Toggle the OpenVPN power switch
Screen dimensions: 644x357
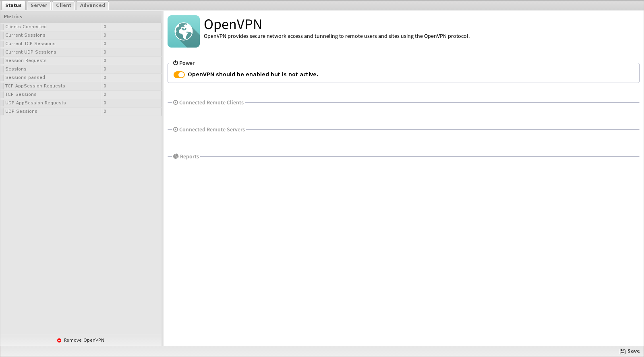point(179,75)
